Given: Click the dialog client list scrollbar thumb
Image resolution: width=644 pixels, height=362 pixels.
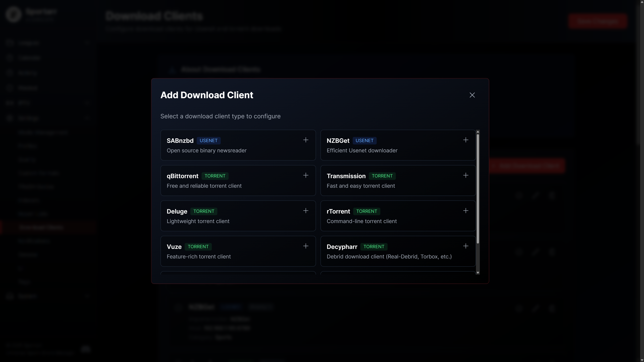Looking at the screenshot, I should [478, 189].
